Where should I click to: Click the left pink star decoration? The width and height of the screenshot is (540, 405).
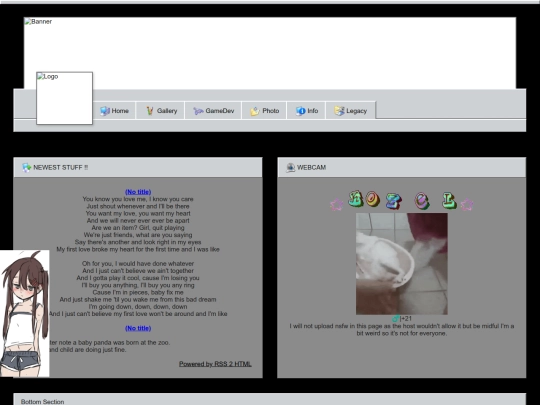336,205
